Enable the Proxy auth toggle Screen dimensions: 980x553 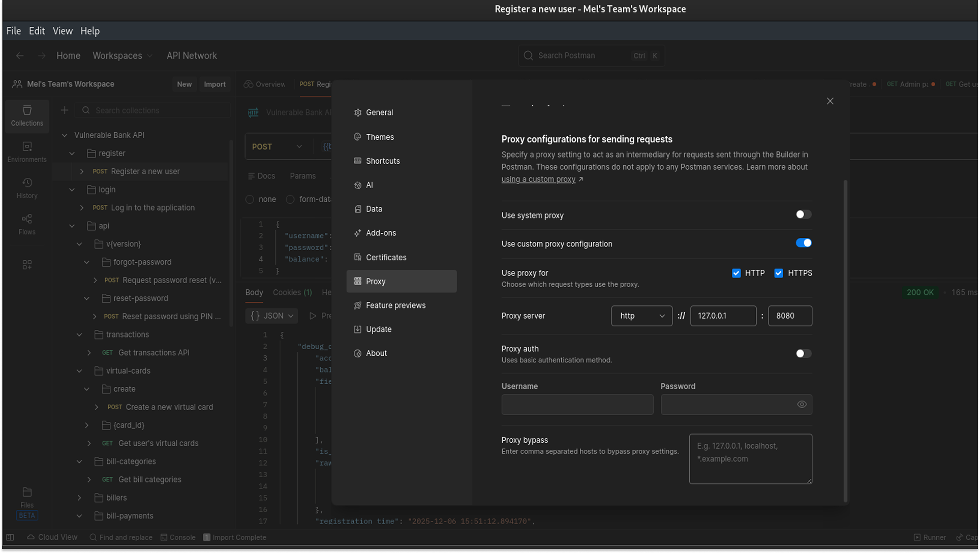point(803,353)
